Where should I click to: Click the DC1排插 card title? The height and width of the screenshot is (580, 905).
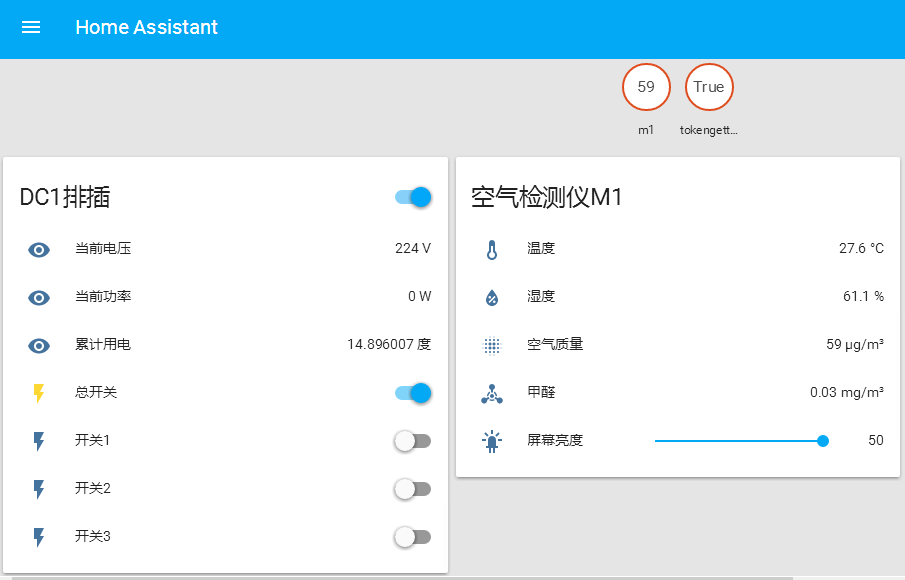tap(65, 197)
